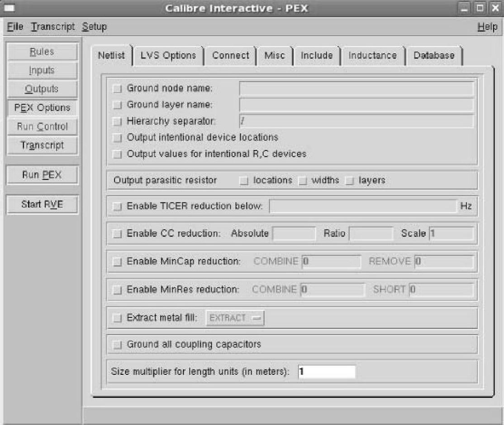
Task: Focus the MinCap REMOVE value field
Action: (444, 261)
